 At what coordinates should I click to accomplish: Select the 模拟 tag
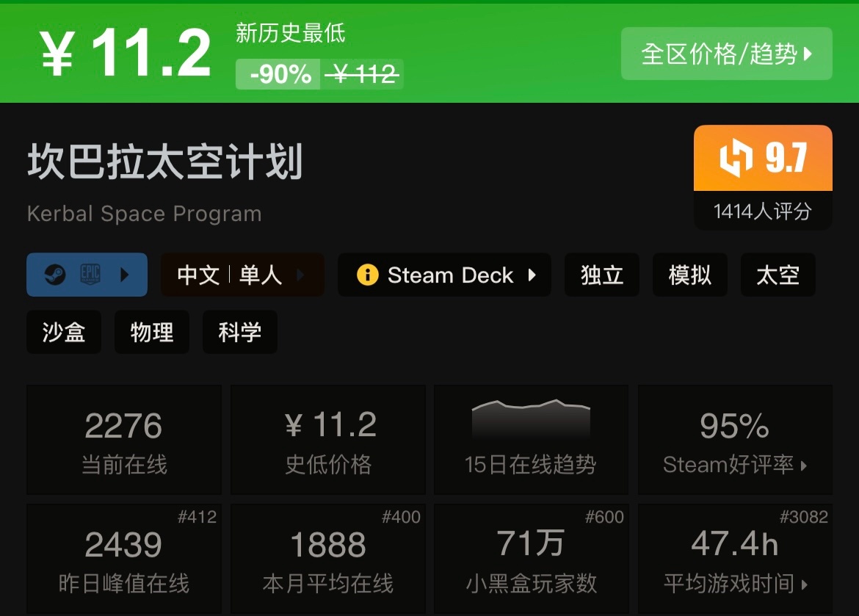[x=689, y=275]
